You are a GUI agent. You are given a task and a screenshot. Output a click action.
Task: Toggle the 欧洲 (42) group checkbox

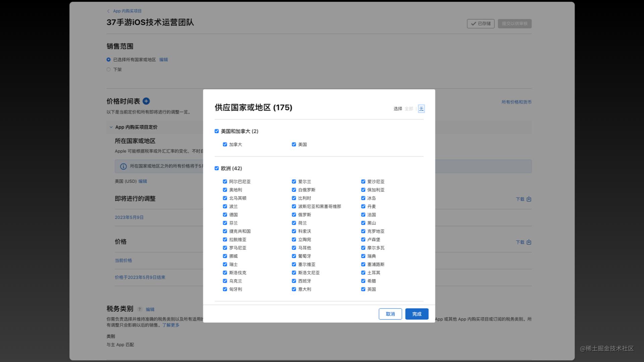(217, 168)
